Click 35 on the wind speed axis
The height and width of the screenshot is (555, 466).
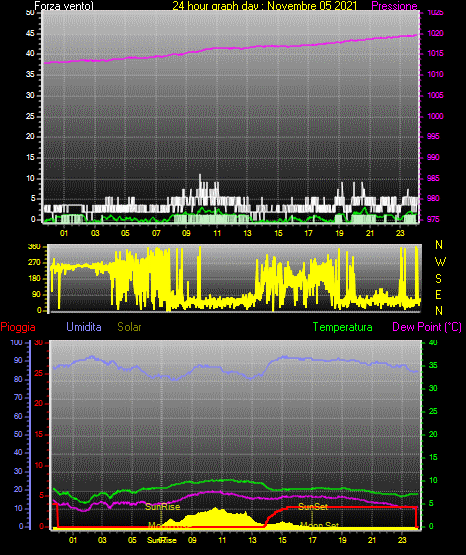tap(30, 74)
